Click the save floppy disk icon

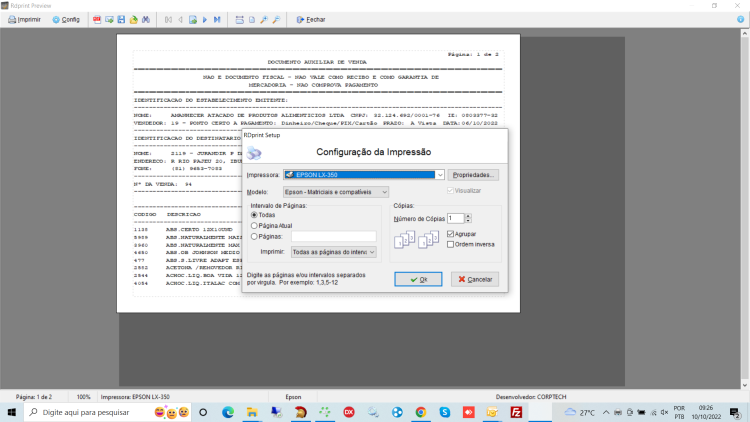(x=121, y=20)
